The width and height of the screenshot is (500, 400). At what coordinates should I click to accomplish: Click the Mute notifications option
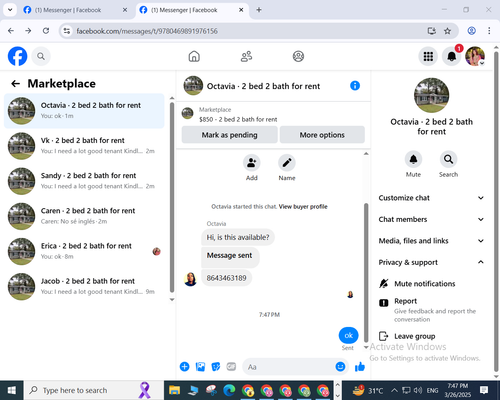coord(425,284)
